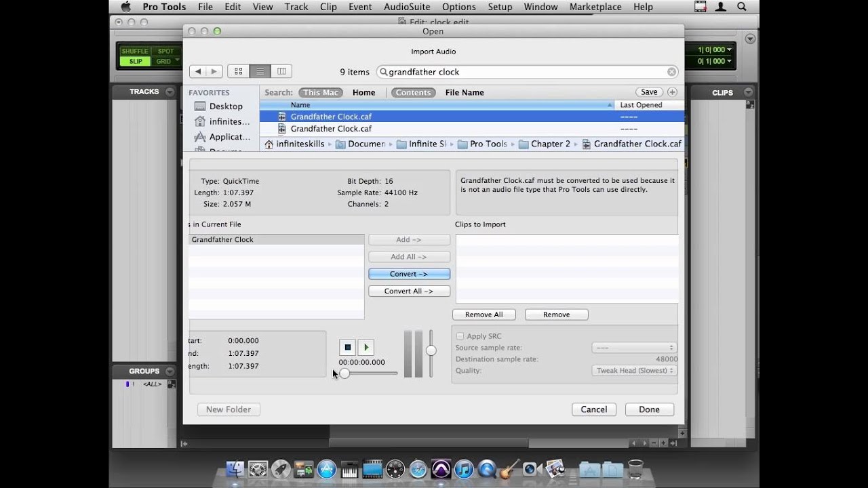Viewport: 868px width, 488px height.
Task: Open the Tracks list dropdown menu
Action: point(170,91)
